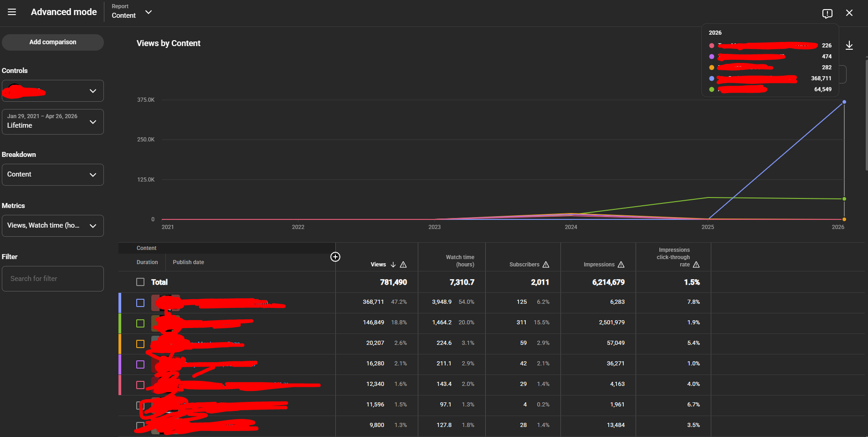
Task: Click the Add comparison button
Action: click(x=53, y=42)
